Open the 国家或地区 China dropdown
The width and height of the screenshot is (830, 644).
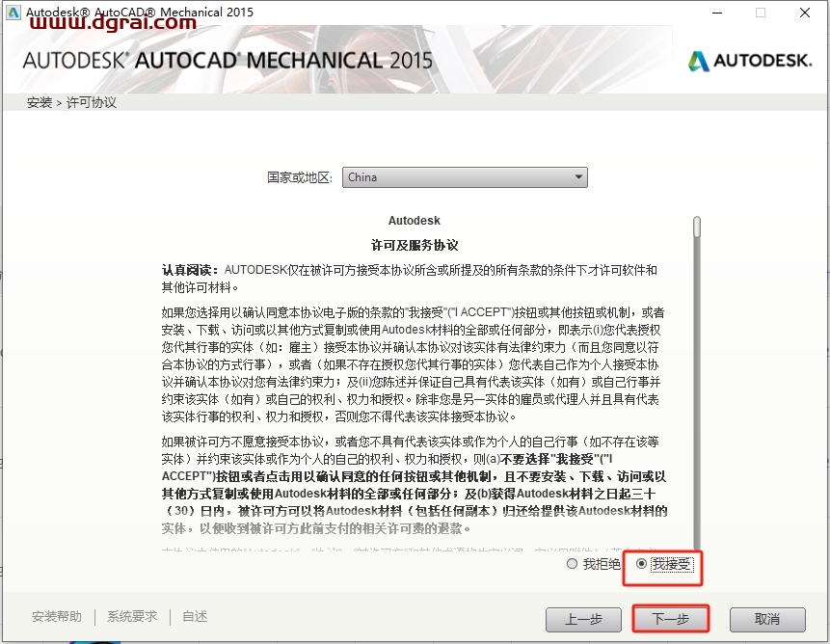465,177
